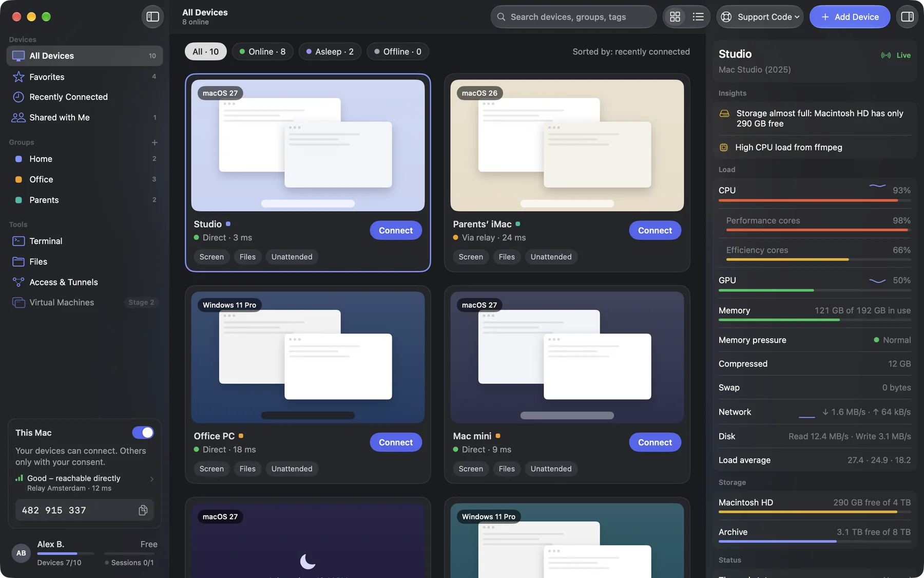Expand Good – reachable directly details
The image size is (924, 578).
85,482
